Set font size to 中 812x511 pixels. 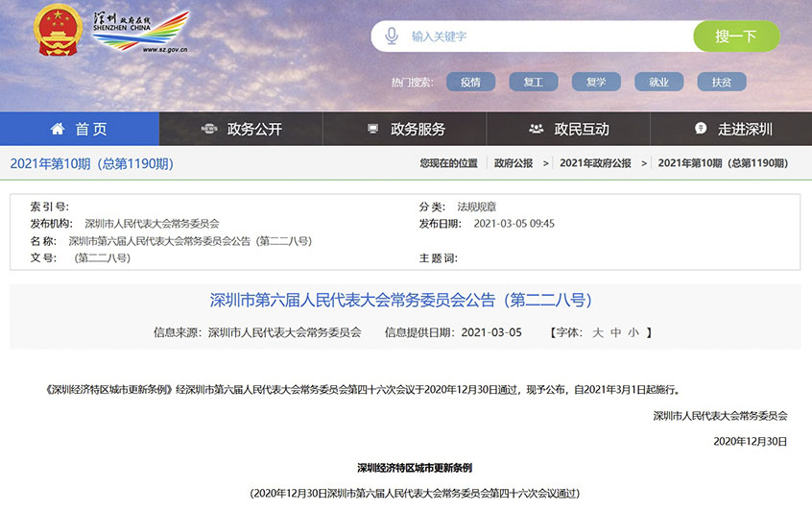coord(615,332)
